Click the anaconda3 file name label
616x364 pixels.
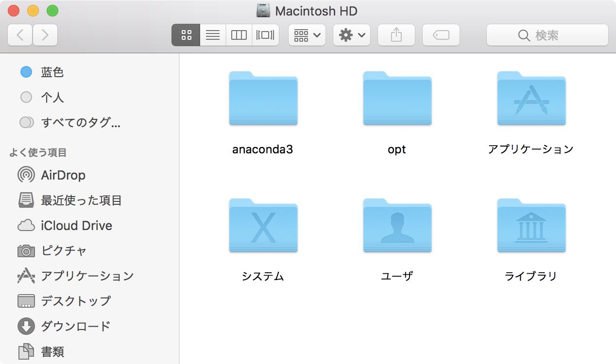click(263, 149)
